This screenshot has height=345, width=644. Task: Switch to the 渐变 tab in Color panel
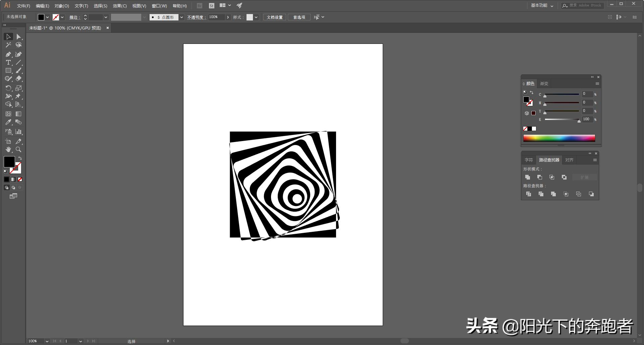click(x=544, y=83)
